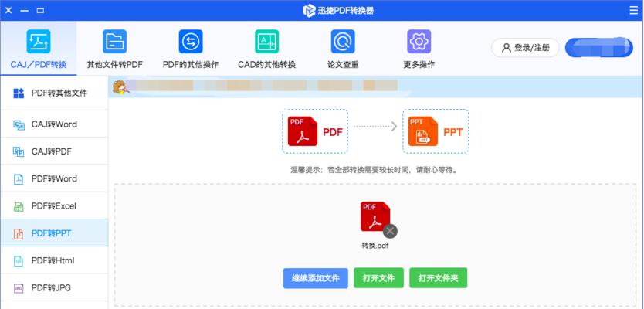
Task: Click the PDF的其他操作 swap icon
Action: coord(191,42)
